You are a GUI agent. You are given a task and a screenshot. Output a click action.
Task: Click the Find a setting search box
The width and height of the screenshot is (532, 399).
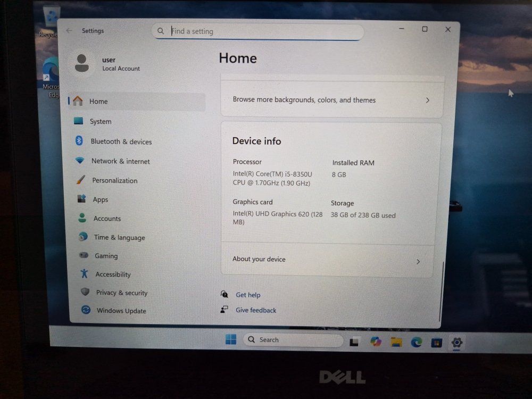[x=258, y=31]
